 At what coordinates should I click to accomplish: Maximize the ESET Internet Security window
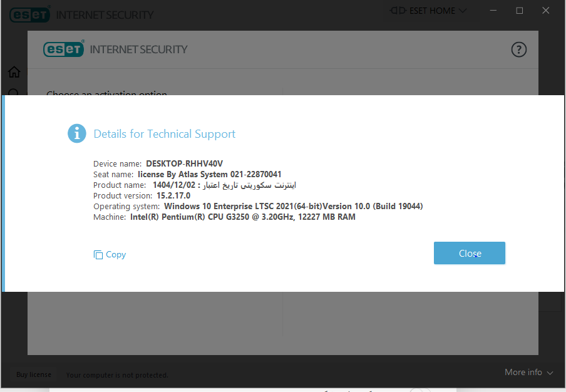pos(519,11)
